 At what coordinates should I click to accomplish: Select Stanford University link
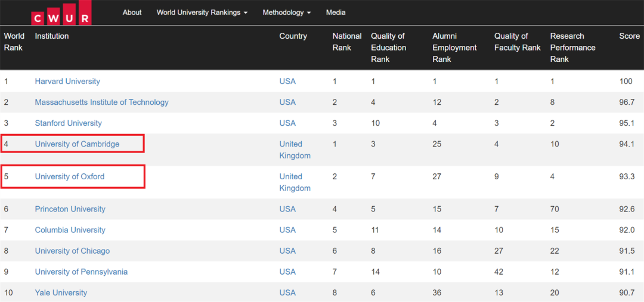[x=68, y=123]
